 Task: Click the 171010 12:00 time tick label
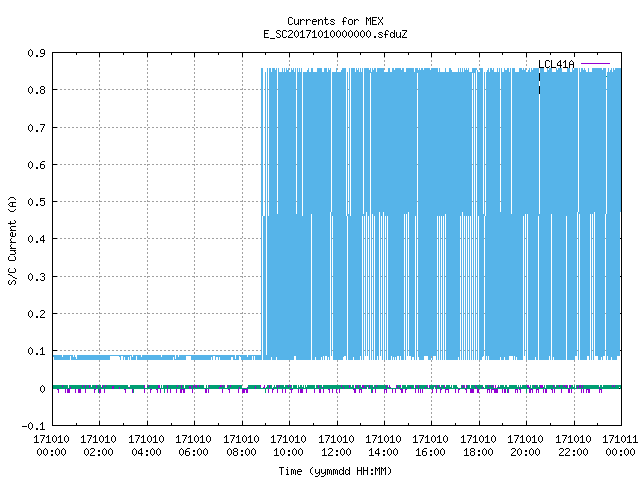[x=336, y=446]
